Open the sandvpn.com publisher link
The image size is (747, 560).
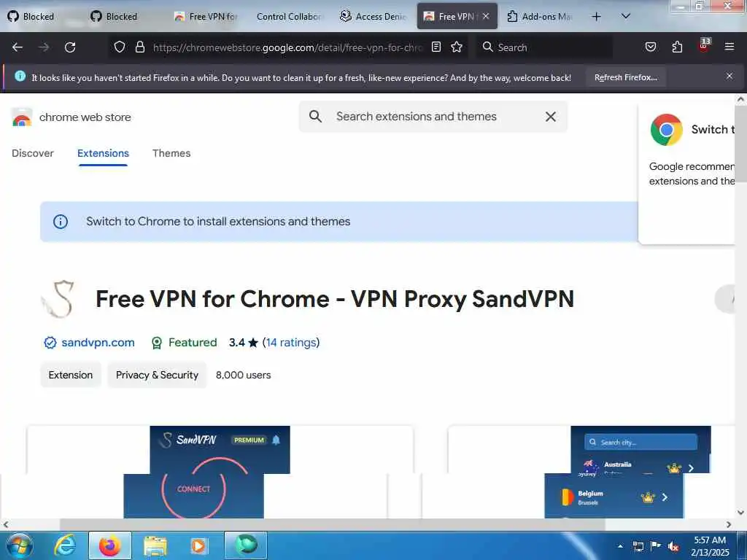pyautogui.click(x=98, y=343)
